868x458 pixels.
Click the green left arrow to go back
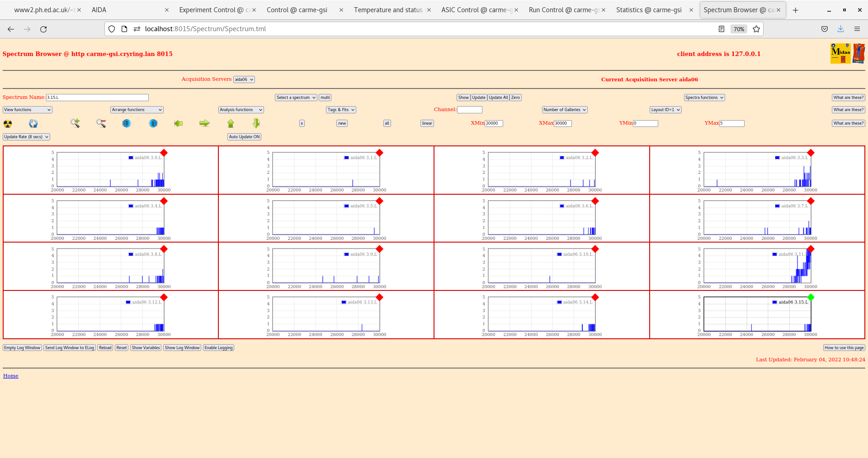tap(179, 123)
